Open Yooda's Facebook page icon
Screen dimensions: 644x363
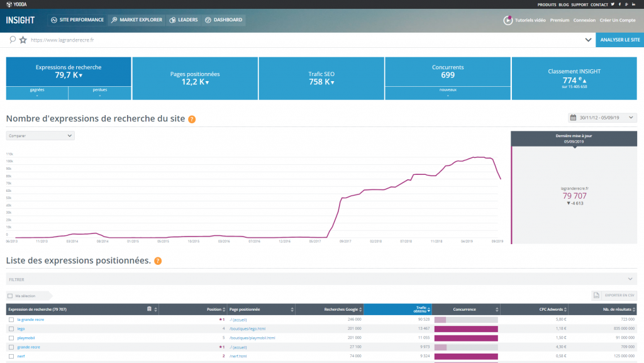point(619,4)
